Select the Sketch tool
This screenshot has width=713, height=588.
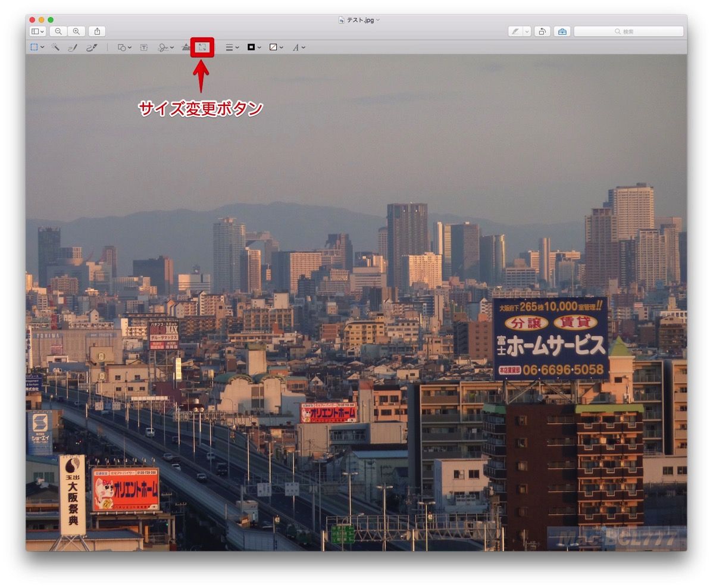[x=73, y=47]
